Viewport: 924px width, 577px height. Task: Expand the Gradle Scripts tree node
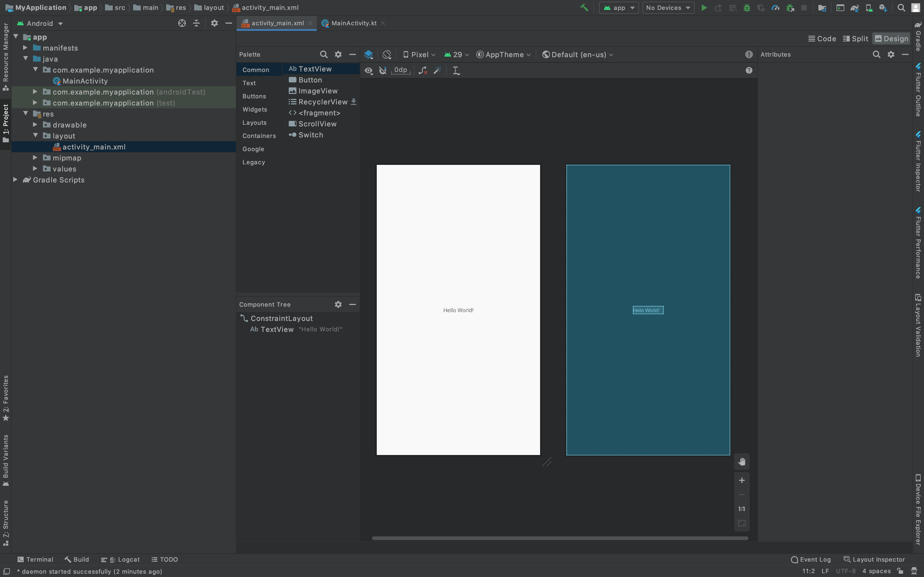pos(15,180)
